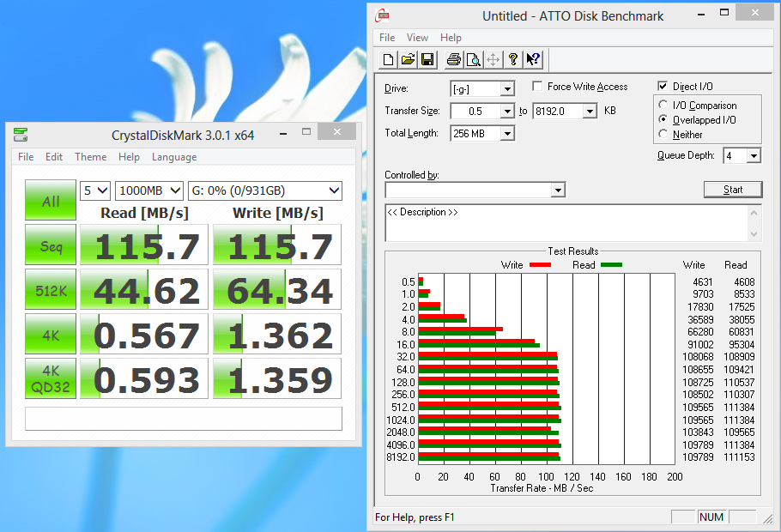The height and width of the screenshot is (532, 781).
Task: Click the New file icon in ATTO toolbar
Action: point(388,60)
